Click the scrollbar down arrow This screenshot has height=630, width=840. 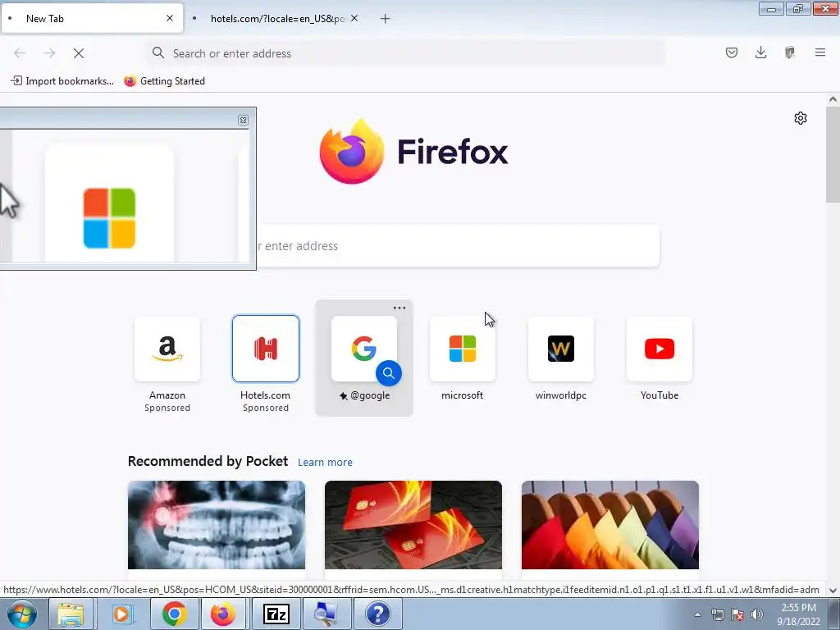pos(833,591)
